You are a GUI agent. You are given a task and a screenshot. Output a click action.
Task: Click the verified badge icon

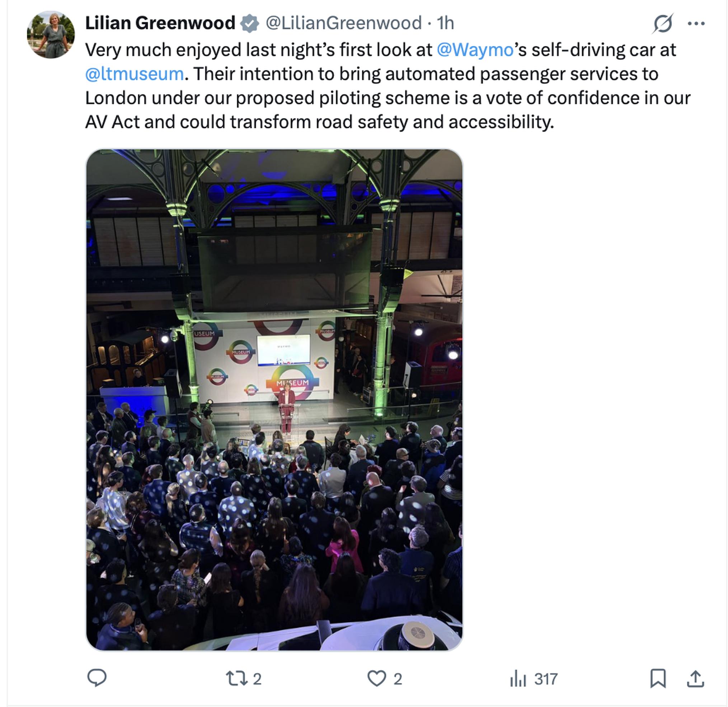click(x=250, y=23)
